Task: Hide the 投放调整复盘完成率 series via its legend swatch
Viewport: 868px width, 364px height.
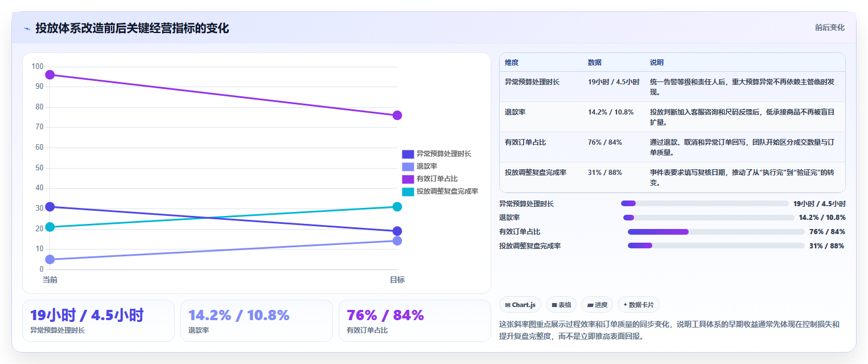Action: tap(408, 191)
